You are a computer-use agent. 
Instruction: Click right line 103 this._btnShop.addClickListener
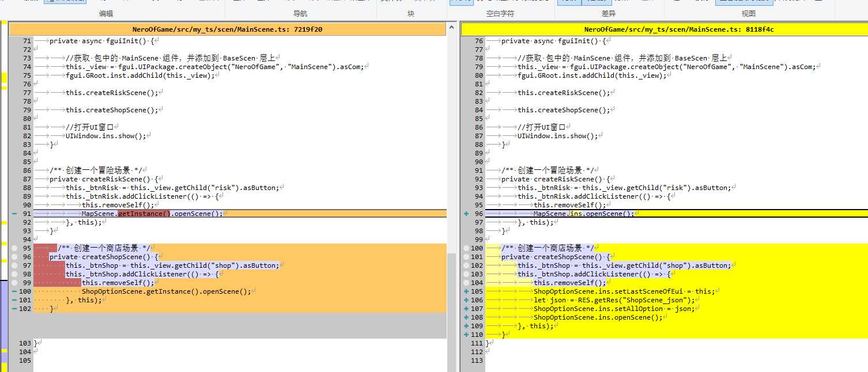click(595, 274)
